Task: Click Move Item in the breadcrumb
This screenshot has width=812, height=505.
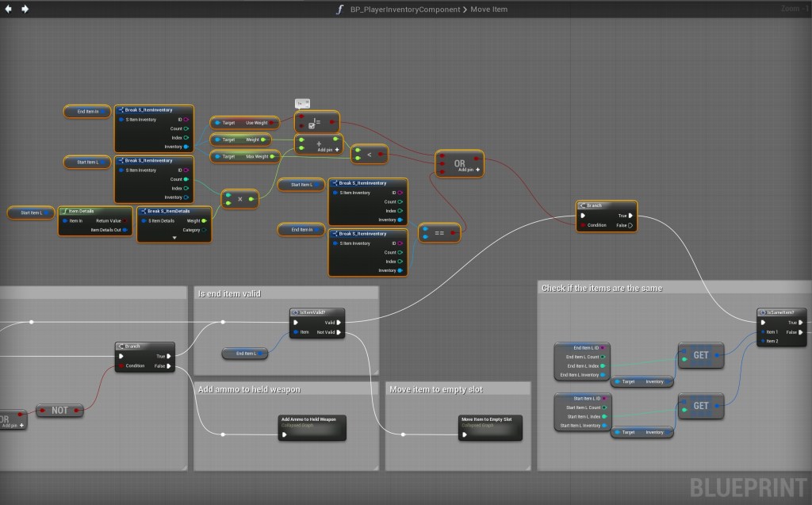Action: coord(488,10)
